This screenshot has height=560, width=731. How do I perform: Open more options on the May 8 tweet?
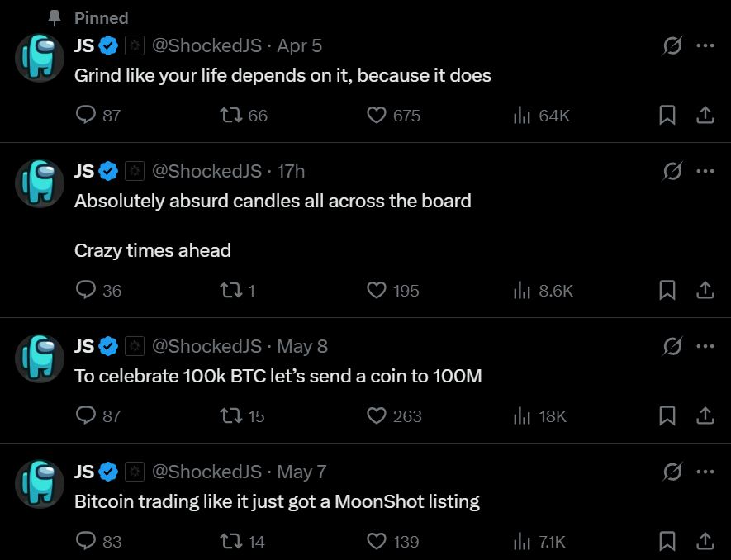pos(705,346)
